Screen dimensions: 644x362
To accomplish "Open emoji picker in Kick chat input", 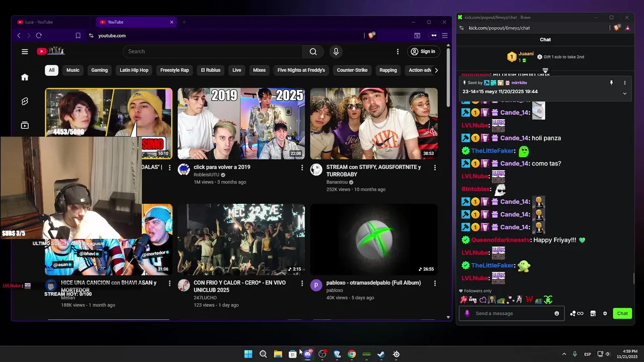I will pyautogui.click(x=556, y=313).
